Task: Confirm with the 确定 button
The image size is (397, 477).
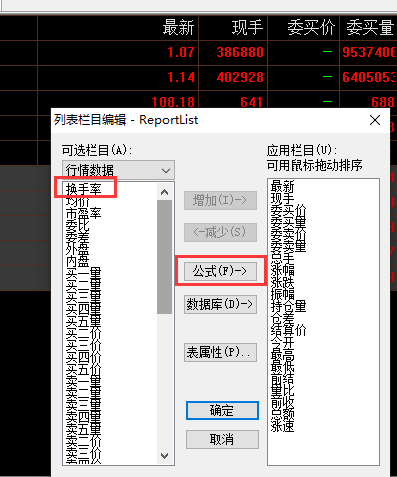Action: pos(222,410)
